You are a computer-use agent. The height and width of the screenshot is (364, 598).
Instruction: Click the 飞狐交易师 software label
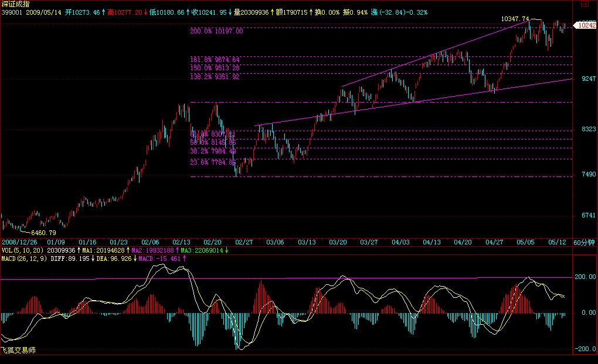[x=18, y=351]
